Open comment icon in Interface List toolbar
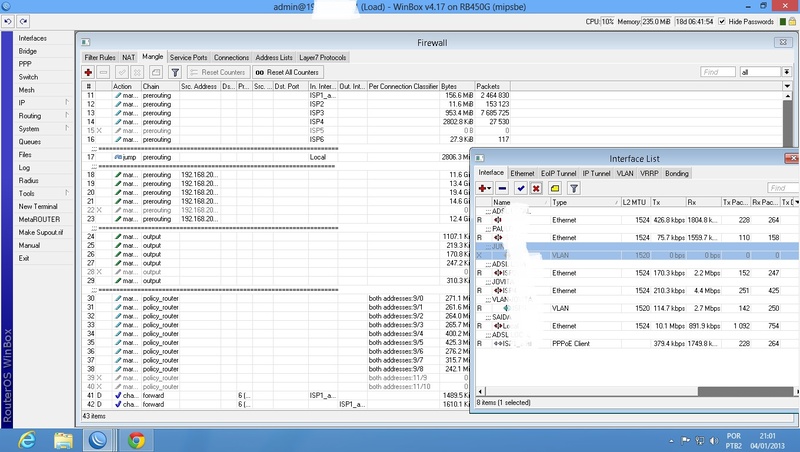 [555, 188]
